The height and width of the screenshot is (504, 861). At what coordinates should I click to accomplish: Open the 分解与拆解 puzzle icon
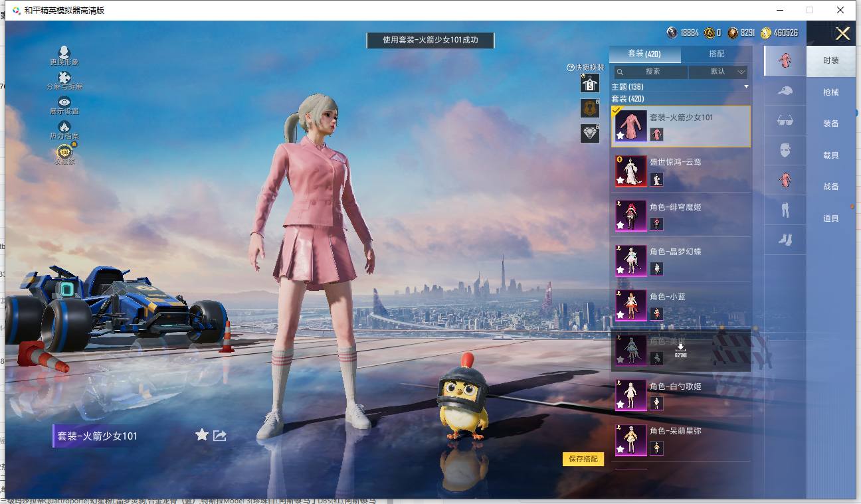pos(64,78)
